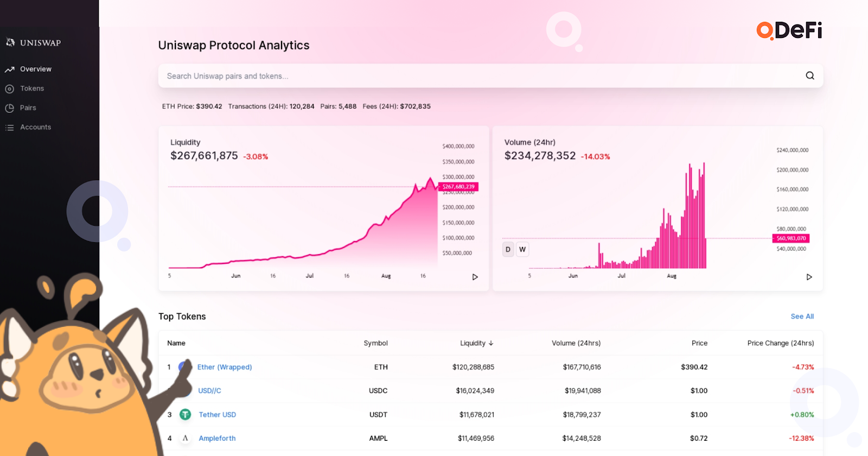Play the Liquidity chart animation
Viewport: 868px width, 456px height.
click(475, 277)
